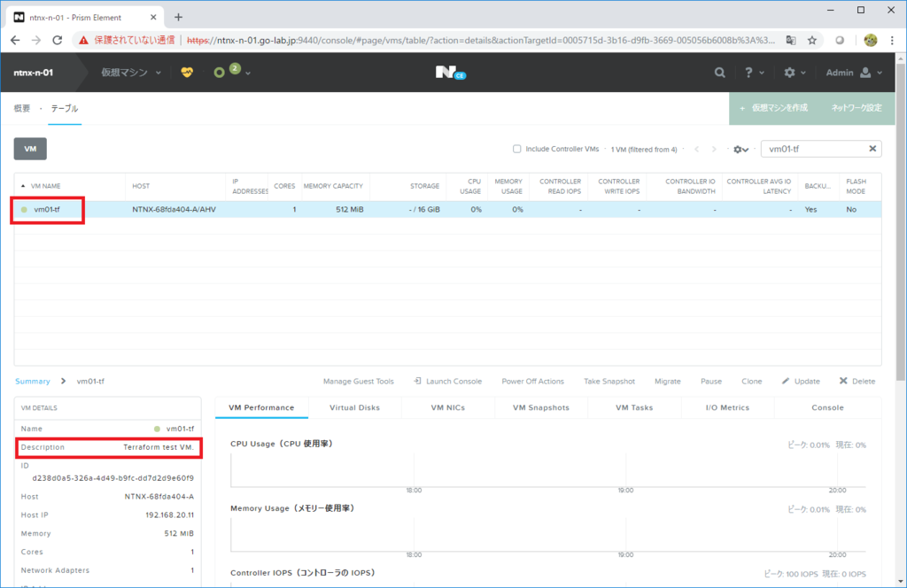Go to previous table page arrow

tap(697, 149)
